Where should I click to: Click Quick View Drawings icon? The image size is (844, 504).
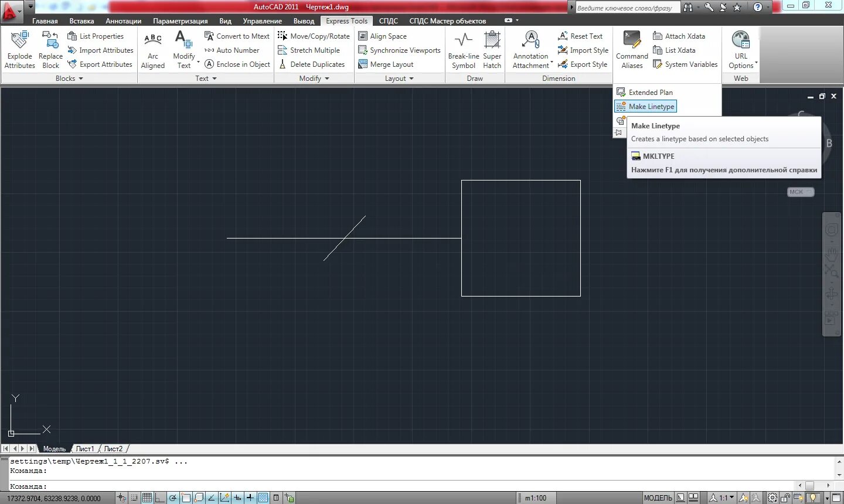693,498
